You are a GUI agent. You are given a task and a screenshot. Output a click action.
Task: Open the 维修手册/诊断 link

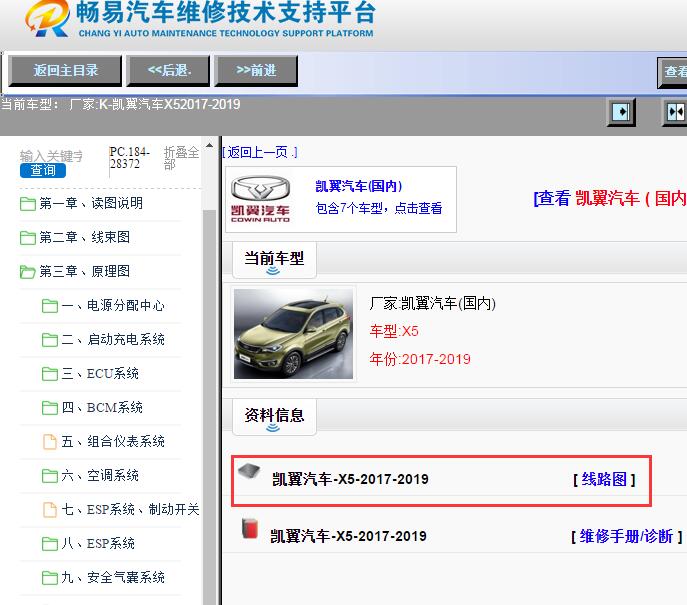(627, 536)
